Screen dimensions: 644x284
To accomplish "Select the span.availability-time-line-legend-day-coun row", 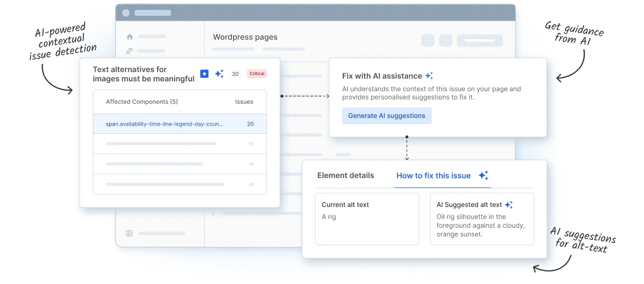I will click(x=180, y=124).
